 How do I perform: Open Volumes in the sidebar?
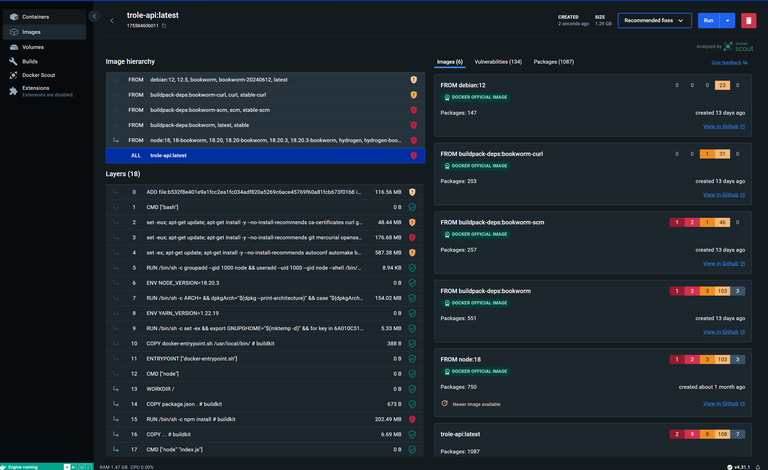44,47
